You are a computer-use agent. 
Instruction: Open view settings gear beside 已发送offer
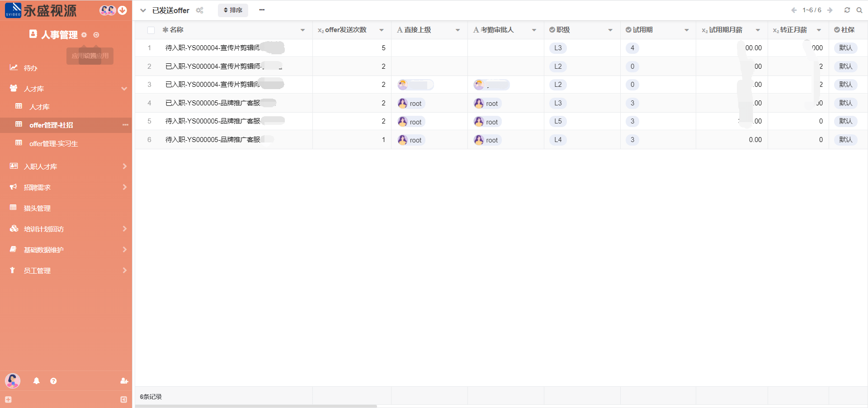tap(199, 10)
